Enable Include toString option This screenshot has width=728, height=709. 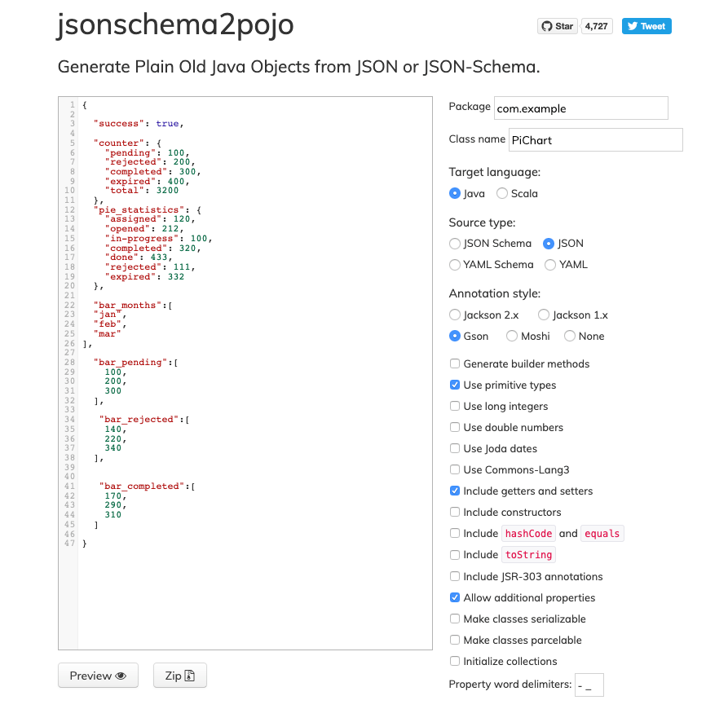pos(454,554)
